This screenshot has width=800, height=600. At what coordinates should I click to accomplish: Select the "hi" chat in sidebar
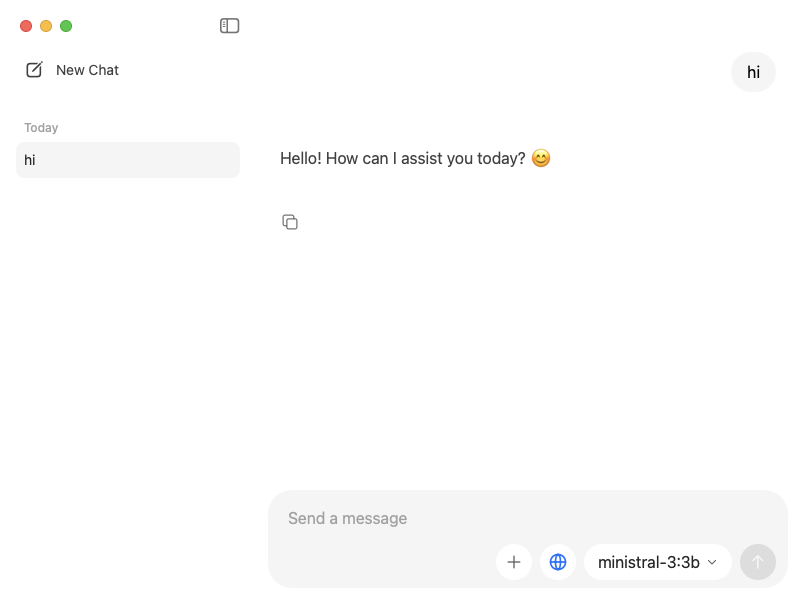point(128,160)
